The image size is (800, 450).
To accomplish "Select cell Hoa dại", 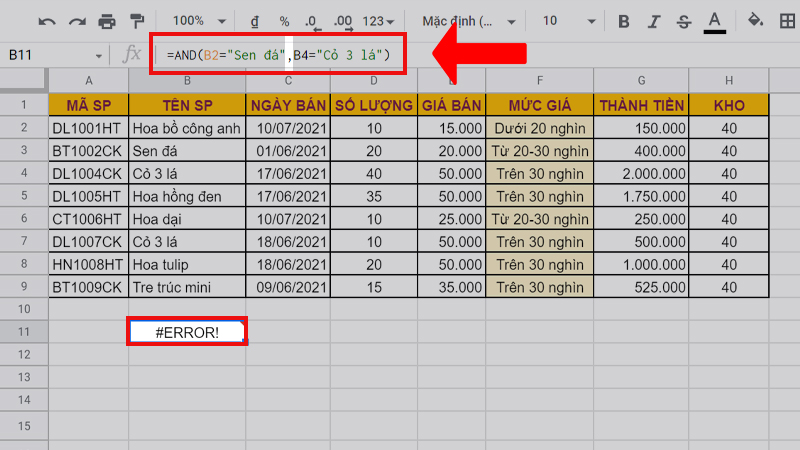I will coord(187,219).
